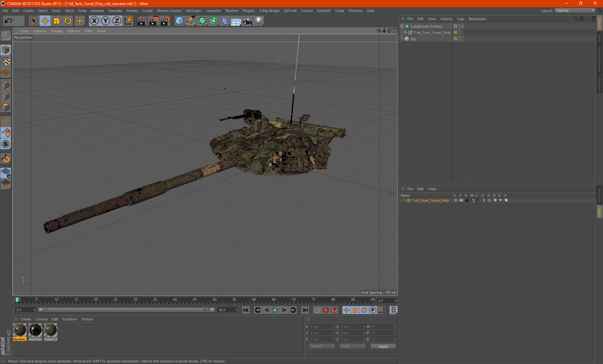603x364 pixels.
Task: Click layer T-64 color swatch
Action: click(409, 201)
